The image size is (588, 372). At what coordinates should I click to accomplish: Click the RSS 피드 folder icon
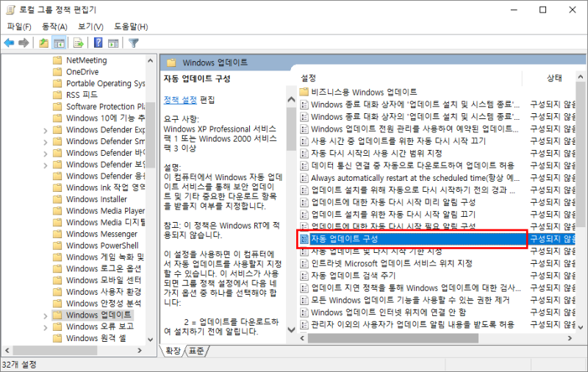click(57, 95)
